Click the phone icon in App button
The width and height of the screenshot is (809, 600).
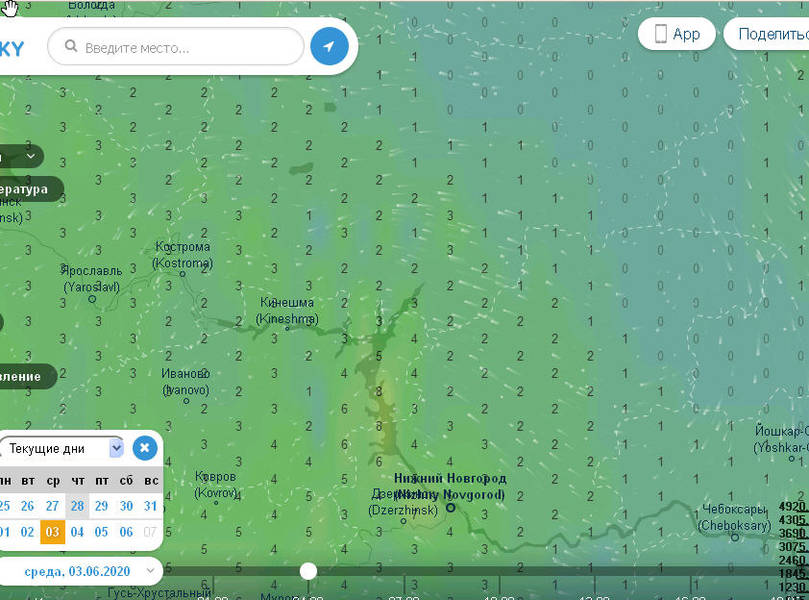[x=660, y=34]
